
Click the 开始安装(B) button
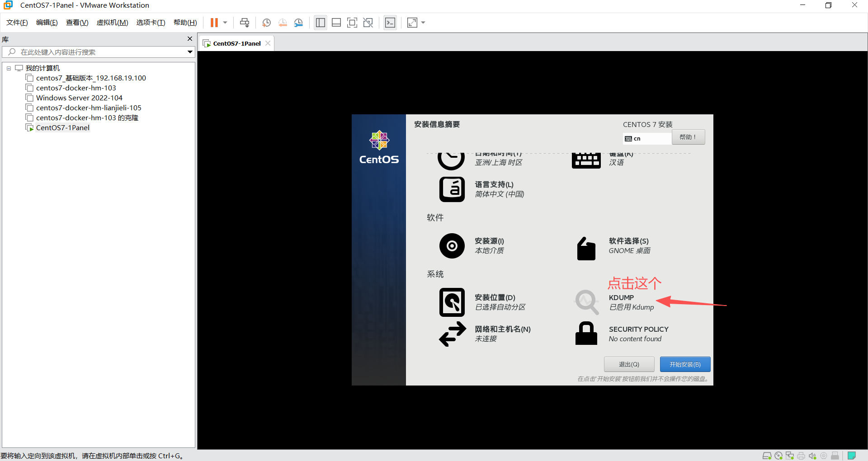(x=685, y=364)
